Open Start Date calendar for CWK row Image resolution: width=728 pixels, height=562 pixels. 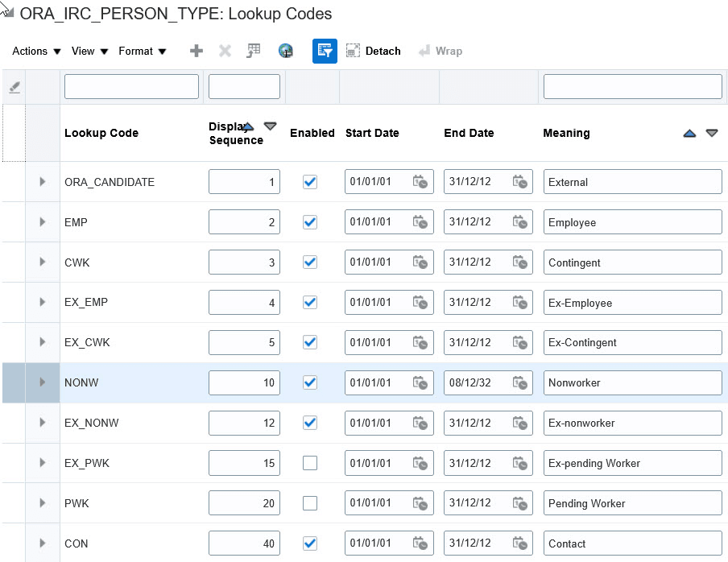click(420, 262)
